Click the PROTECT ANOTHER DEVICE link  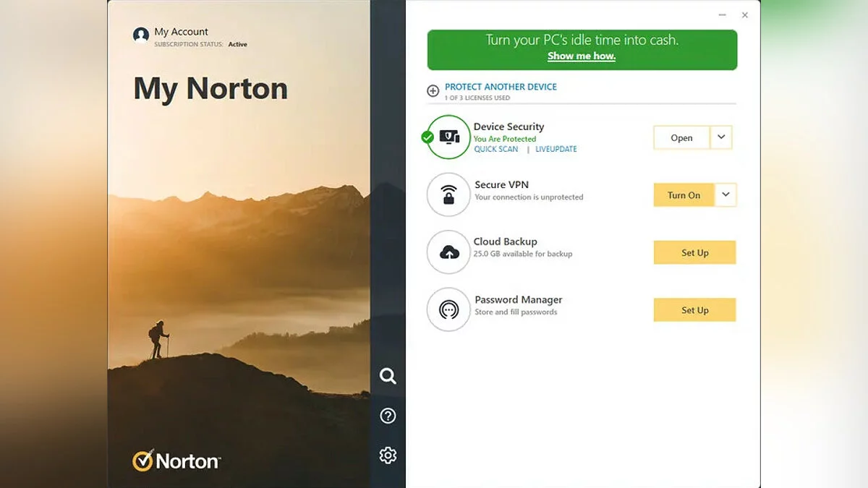pos(501,87)
